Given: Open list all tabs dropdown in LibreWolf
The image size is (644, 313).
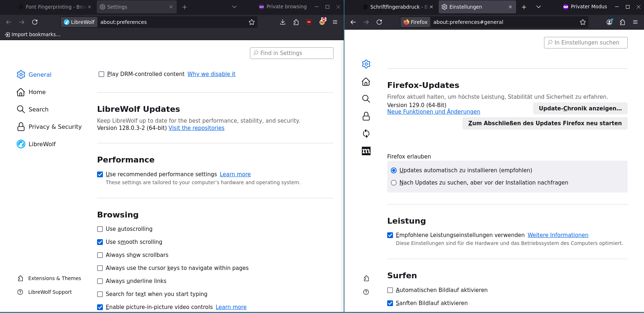Looking at the screenshot, I should coord(234,7).
